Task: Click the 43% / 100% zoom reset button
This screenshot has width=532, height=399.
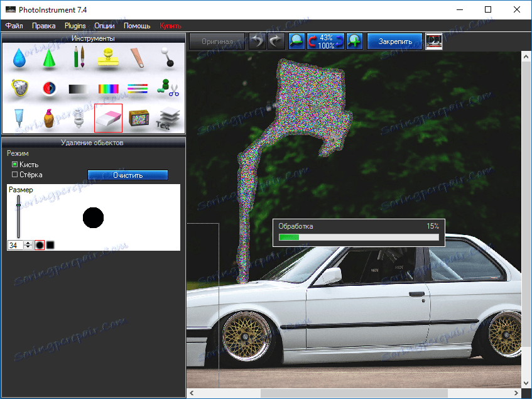Action: 326,41
